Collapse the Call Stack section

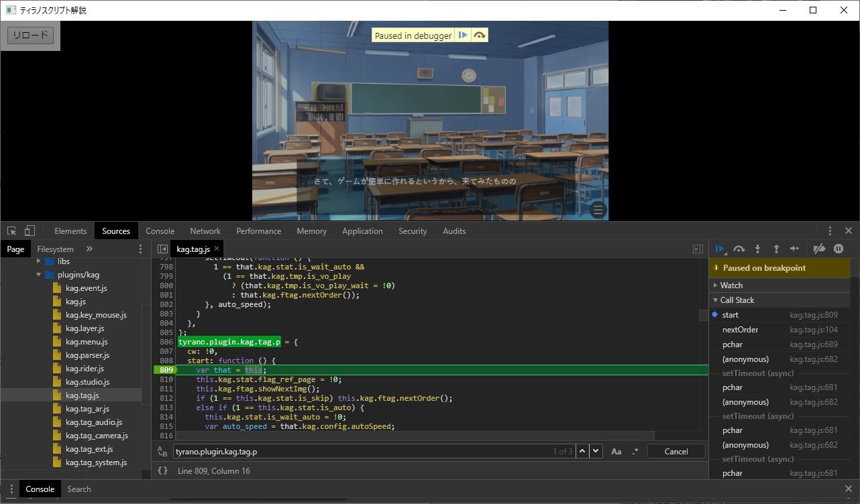tap(737, 300)
